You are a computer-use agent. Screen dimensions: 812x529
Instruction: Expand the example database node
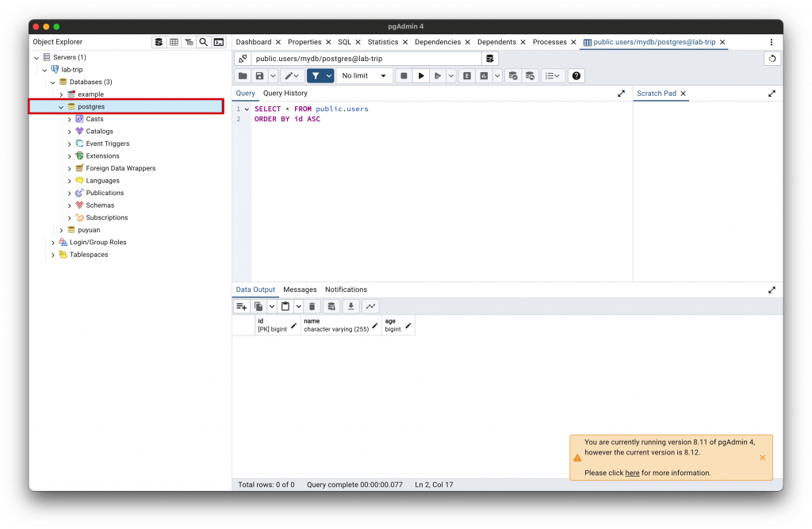pyautogui.click(x=61, y=94)
